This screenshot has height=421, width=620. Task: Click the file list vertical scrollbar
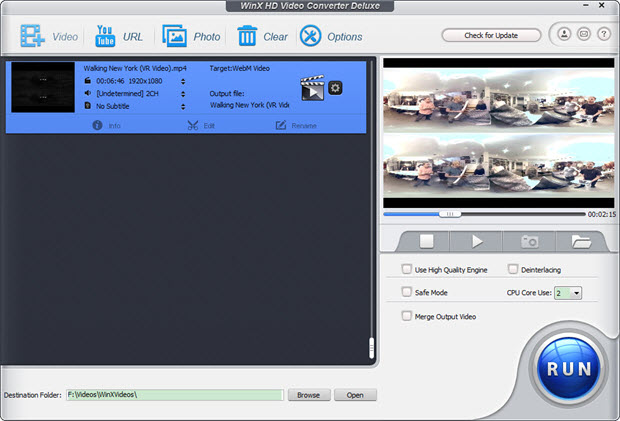(x=371, y=348)
